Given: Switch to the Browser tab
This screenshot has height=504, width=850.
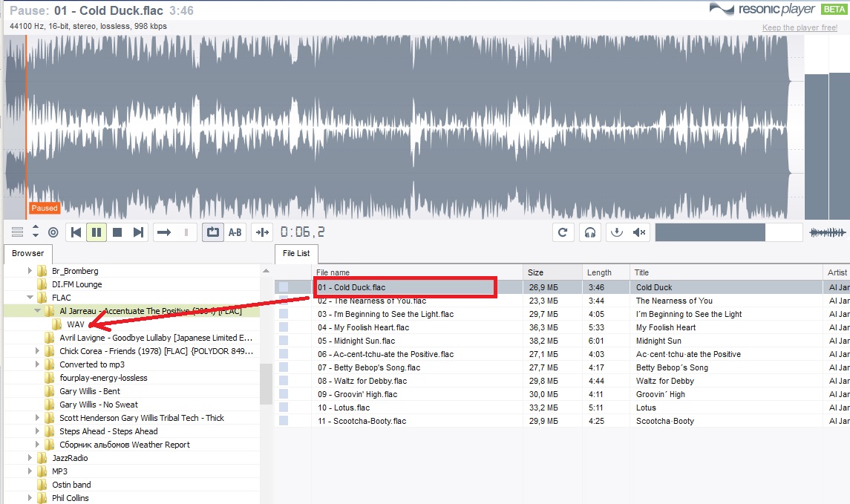Looking at the screenshot, I should tap(28, 253).
